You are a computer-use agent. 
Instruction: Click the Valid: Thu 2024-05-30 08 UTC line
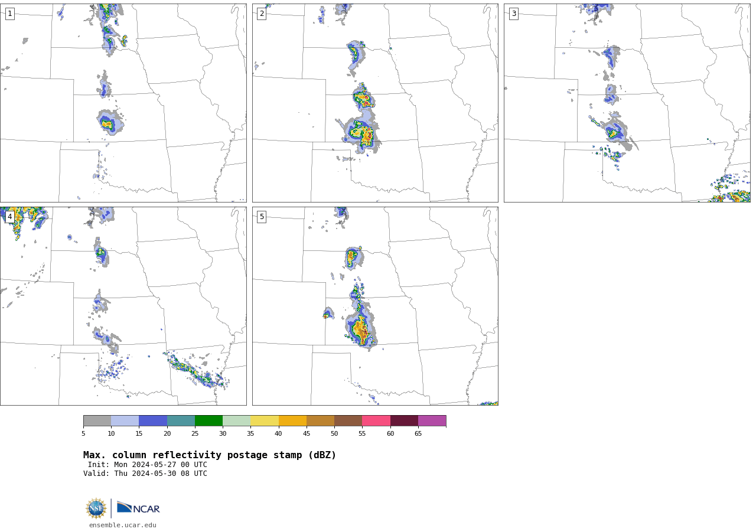(145, 474)
